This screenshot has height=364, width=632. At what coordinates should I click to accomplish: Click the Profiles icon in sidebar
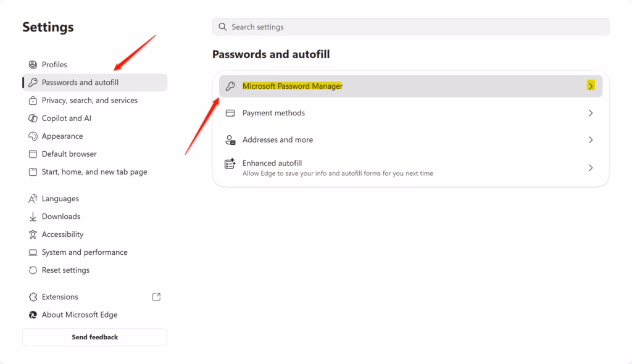tap(33, 65)
